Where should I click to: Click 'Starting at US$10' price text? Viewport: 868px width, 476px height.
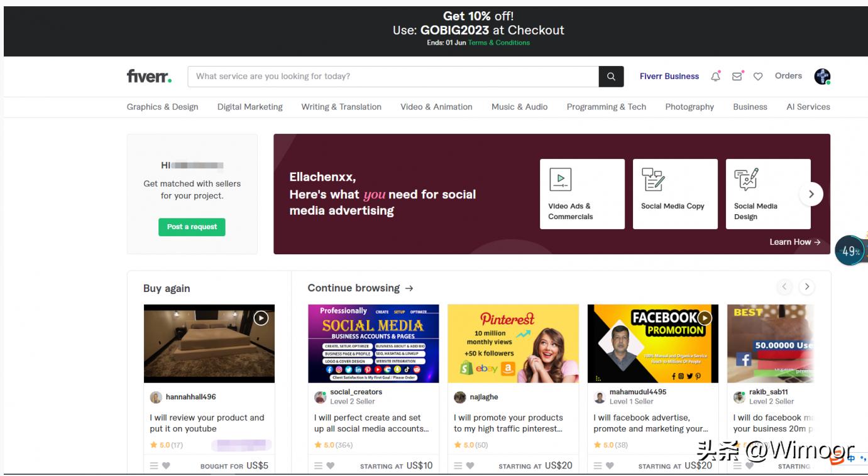point(397,466)
